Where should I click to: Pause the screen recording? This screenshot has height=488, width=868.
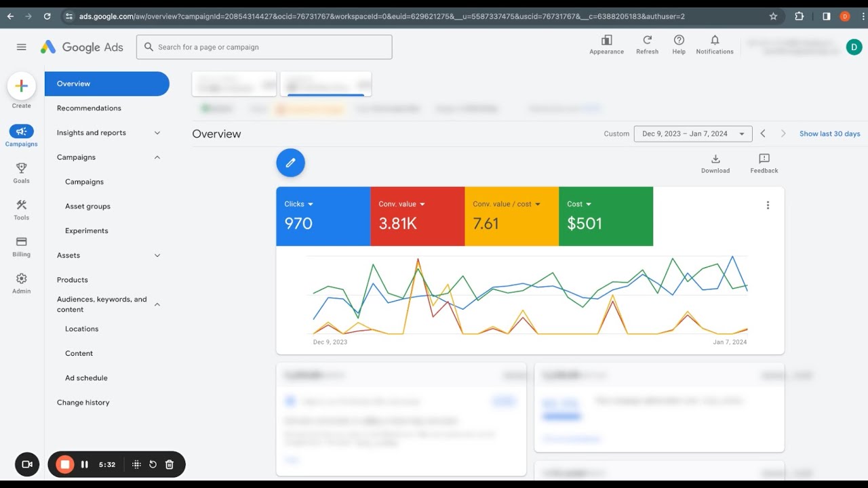click(85, 464)
